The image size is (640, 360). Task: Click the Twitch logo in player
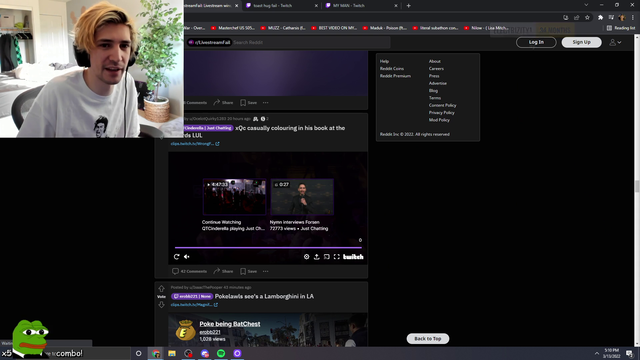(x=353, y=257)
